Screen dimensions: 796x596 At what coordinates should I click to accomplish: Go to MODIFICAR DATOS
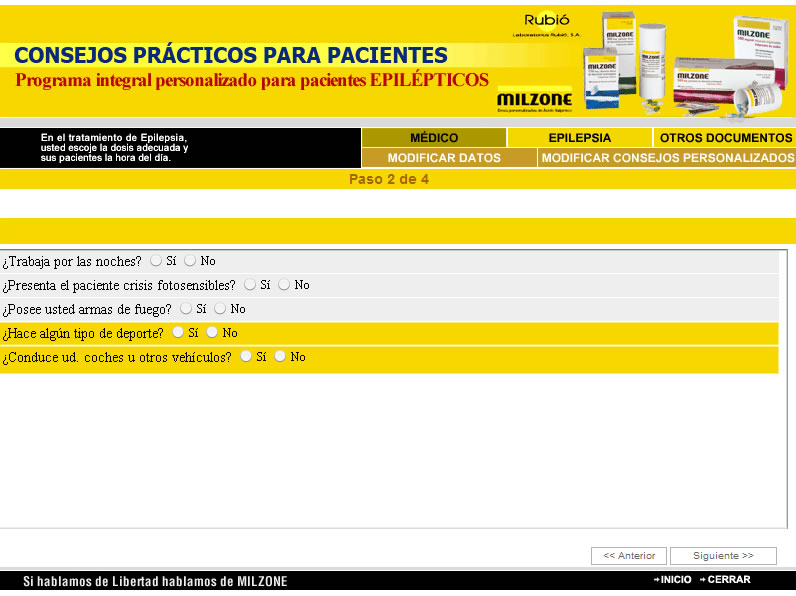click(x=449, y=158)
